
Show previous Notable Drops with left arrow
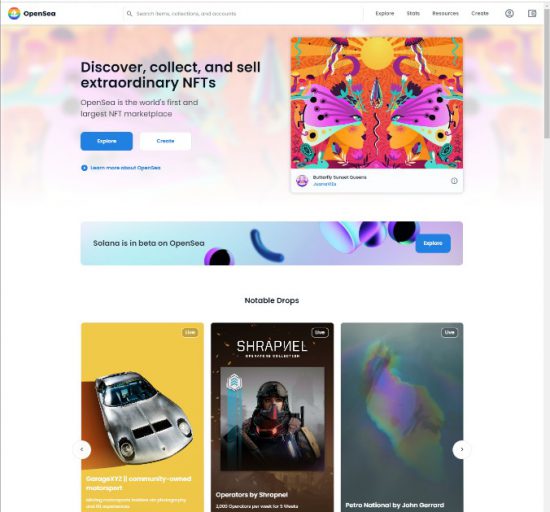[x=82, y=449]
